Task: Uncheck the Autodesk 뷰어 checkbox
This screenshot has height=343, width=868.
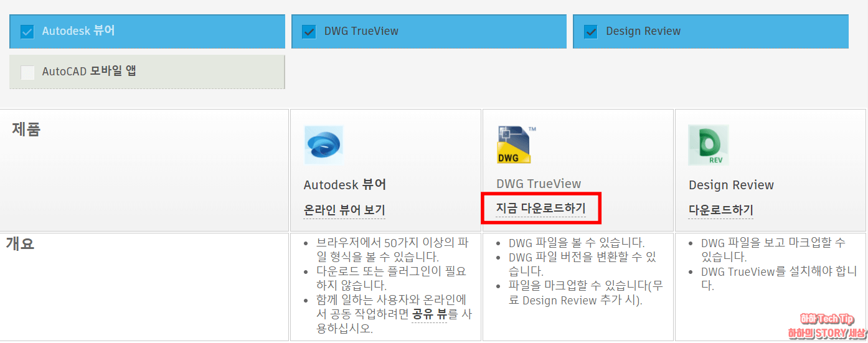Action: coord(27,32)
